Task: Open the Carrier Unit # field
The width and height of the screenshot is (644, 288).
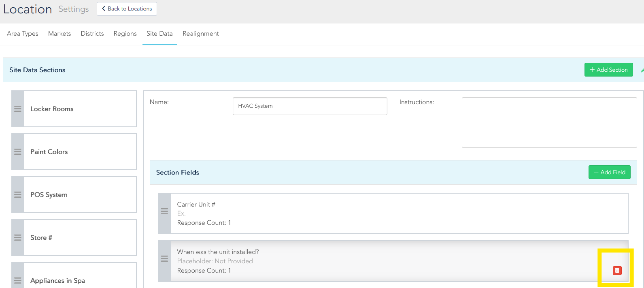Action: [x=399, y=213]
